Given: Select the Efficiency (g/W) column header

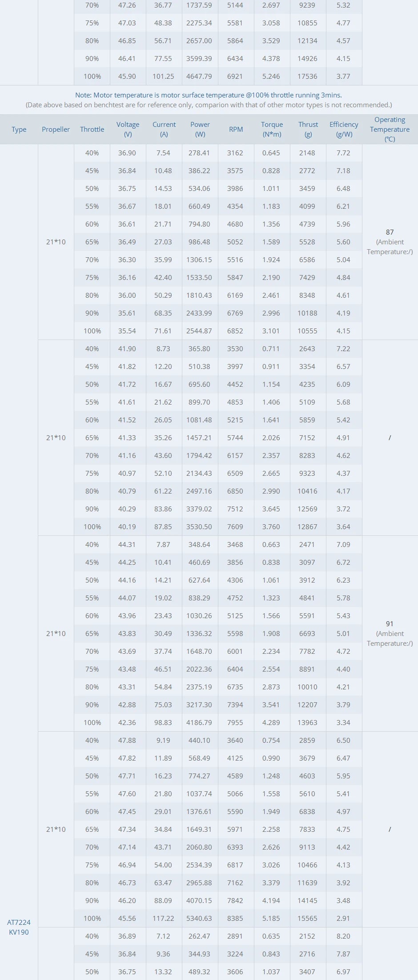Looking at the screenshot, I should (344, 130).
